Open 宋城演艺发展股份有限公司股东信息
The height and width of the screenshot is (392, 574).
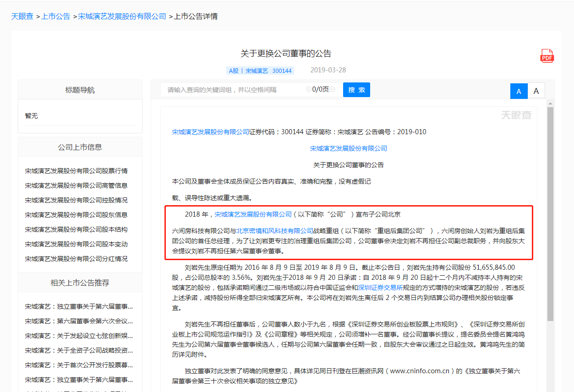click(77, 215)
